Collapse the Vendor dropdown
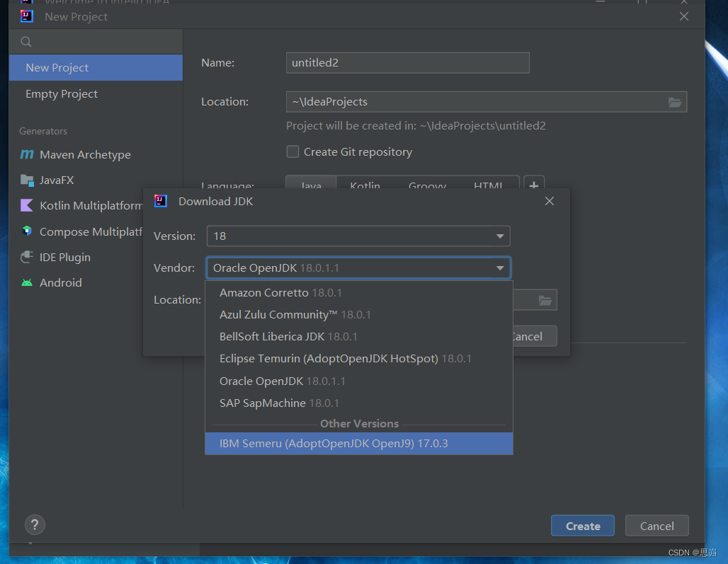The height and width of the screenshot is (564, 728). (500, 268)
